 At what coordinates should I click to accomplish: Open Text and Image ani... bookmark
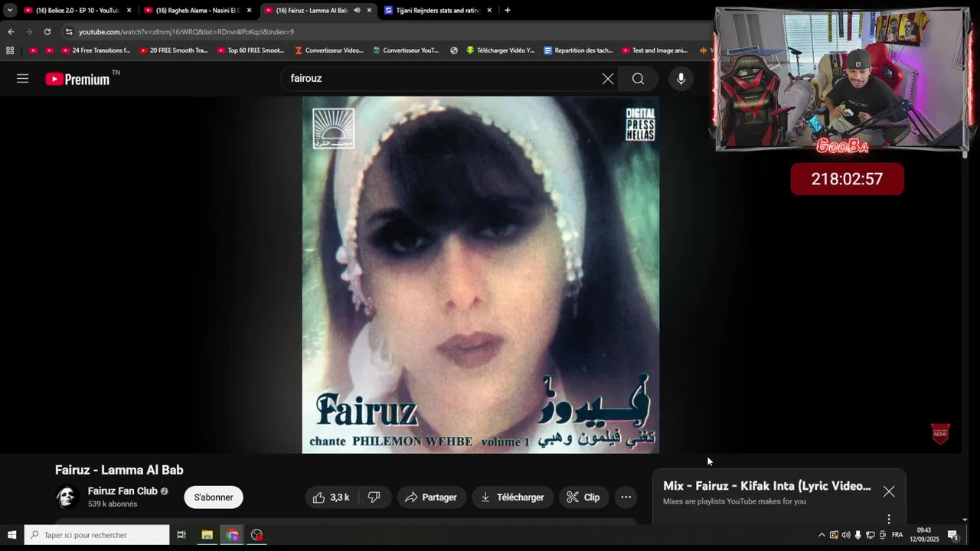655,51
